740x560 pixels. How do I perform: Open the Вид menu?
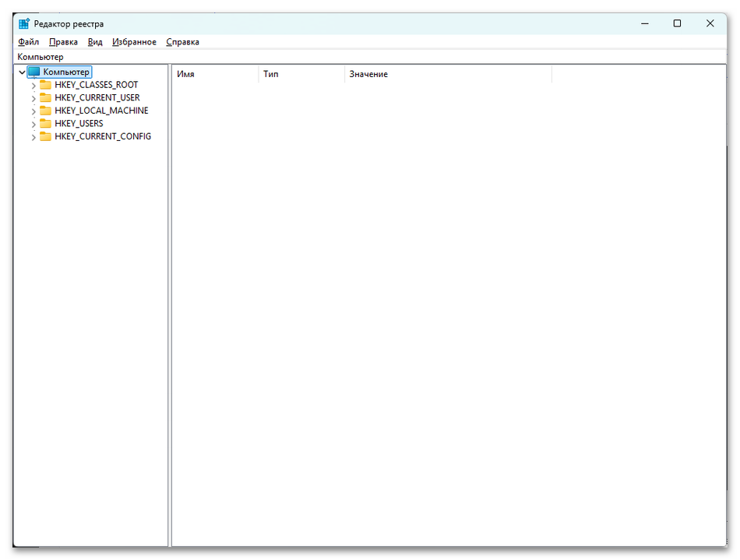(95, 42)
